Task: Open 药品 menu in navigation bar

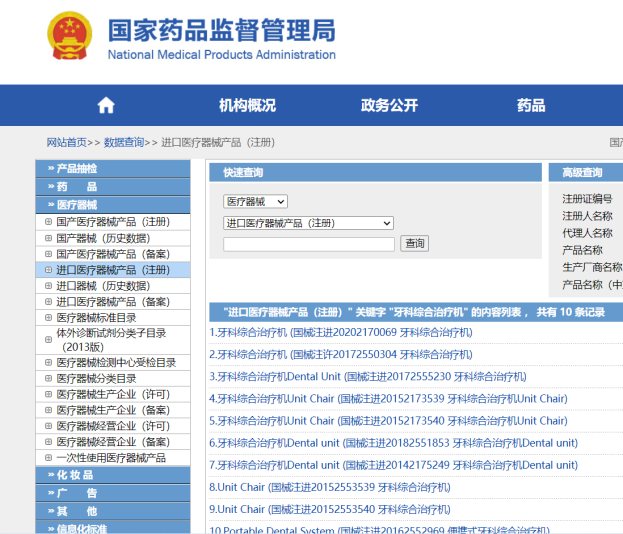Action: click(531, 106)
